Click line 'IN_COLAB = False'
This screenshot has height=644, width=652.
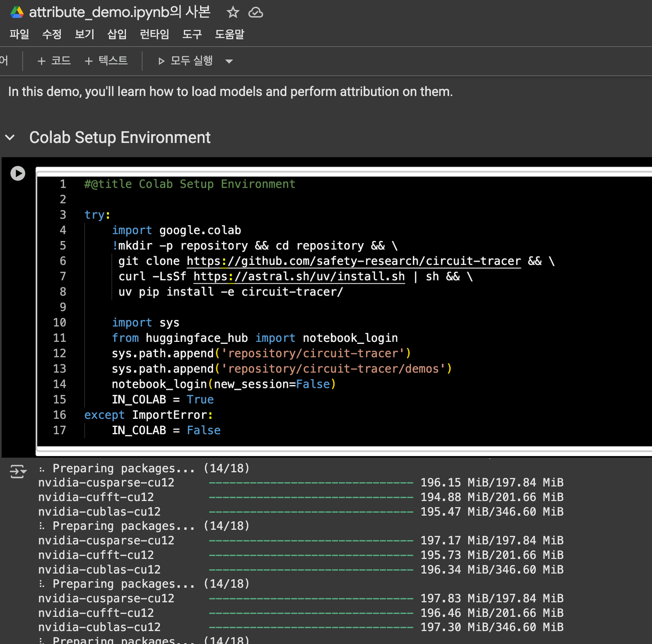point(166,431)
